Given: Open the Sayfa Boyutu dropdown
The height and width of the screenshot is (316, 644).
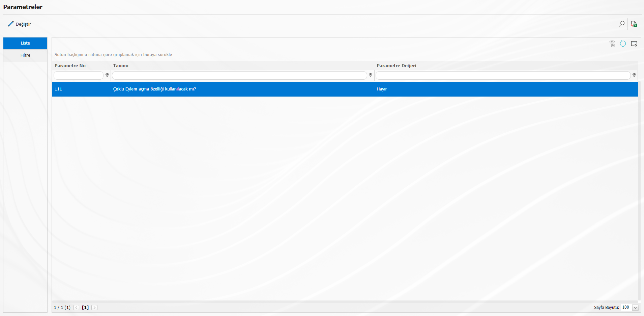Looking at the screenshot, I should 636,308.
